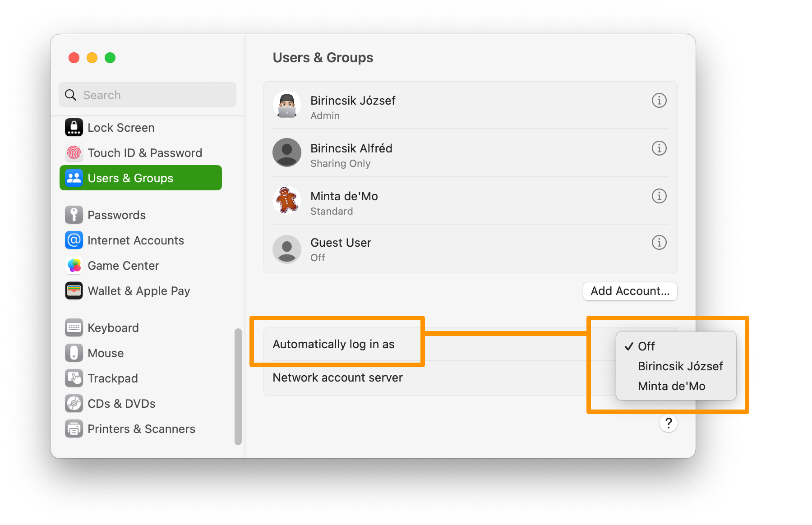
Task: Click the Add Account… button
Action: point(630,291)
